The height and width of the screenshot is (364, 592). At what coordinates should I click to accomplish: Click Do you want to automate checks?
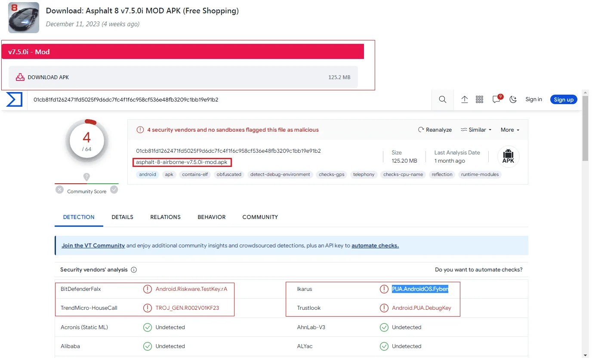click(x=479, y=270)
